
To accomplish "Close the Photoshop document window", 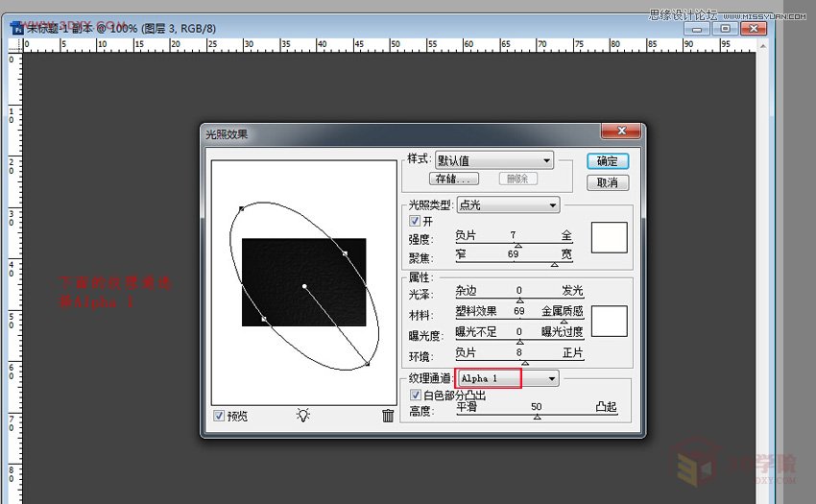I will (x=754, y=29).
